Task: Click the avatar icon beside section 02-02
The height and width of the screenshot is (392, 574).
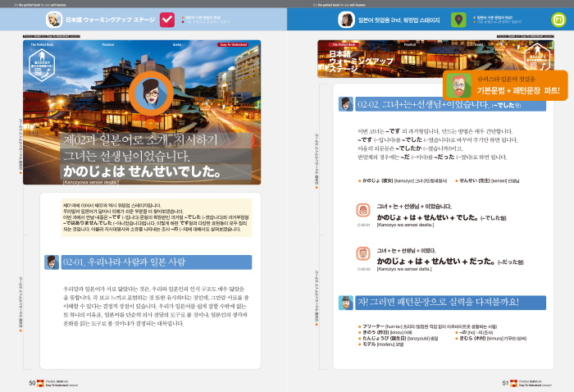Action: [x=347, y=104]
